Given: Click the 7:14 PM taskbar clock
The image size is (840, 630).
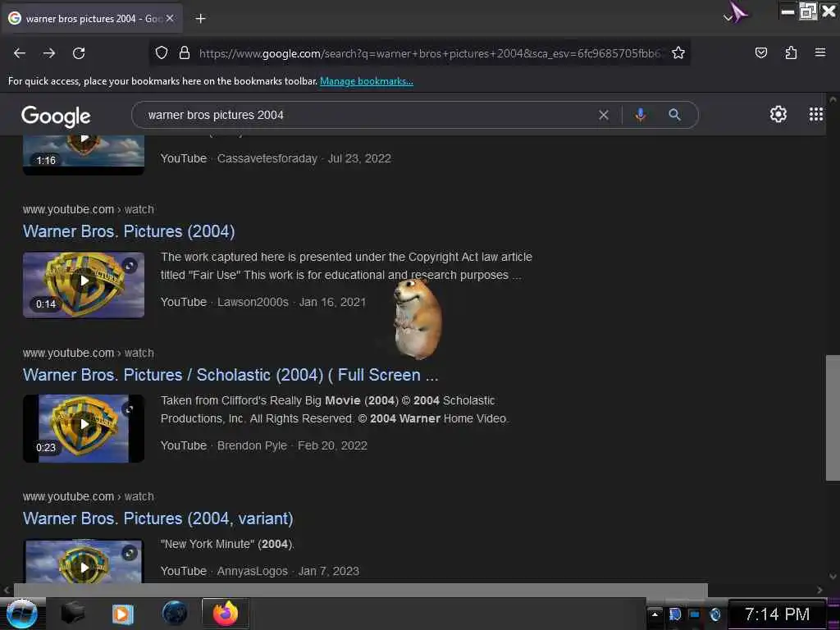Looking at the screenshot, I should coord(777,614).
